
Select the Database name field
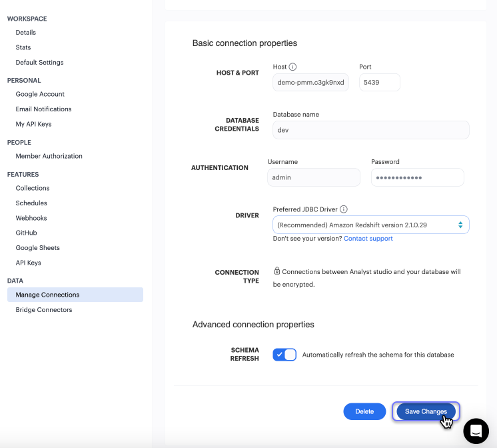pyautogui.click(x=370, y=130)
